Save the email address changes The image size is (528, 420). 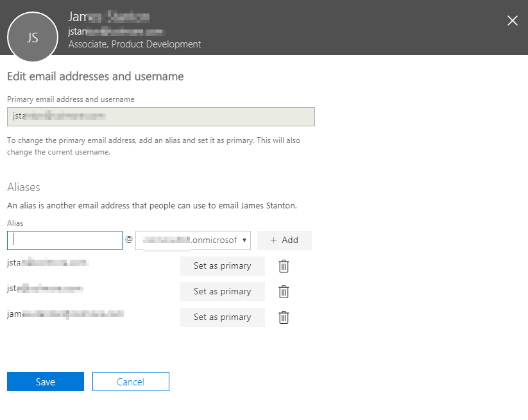coord(46,382)
